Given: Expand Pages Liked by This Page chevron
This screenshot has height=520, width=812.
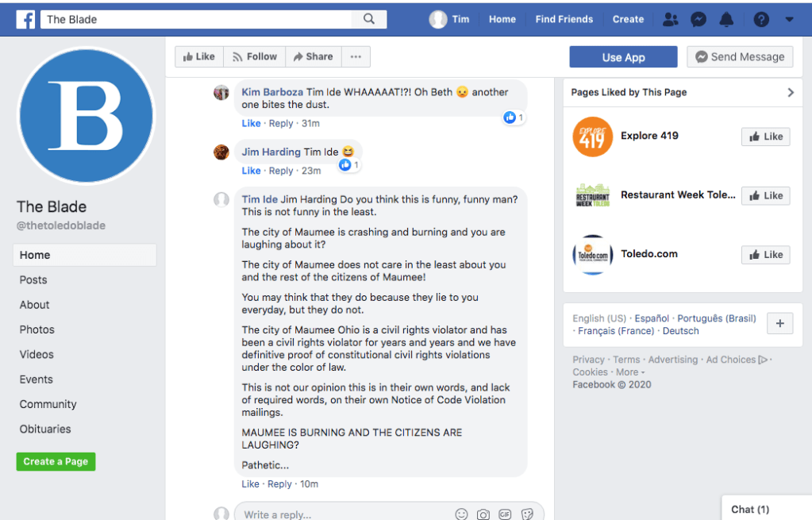Looking at the screenshot, I should click(x=790, y=92).
